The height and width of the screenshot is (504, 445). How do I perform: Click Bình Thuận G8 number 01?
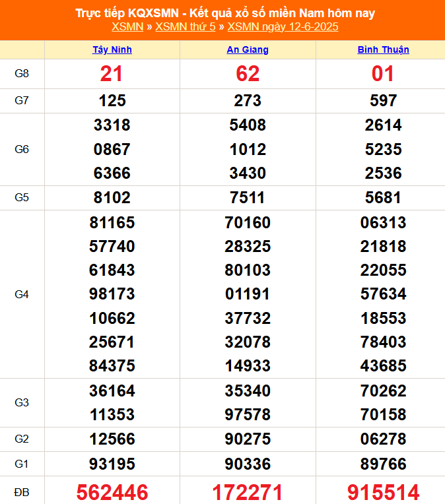383,74
